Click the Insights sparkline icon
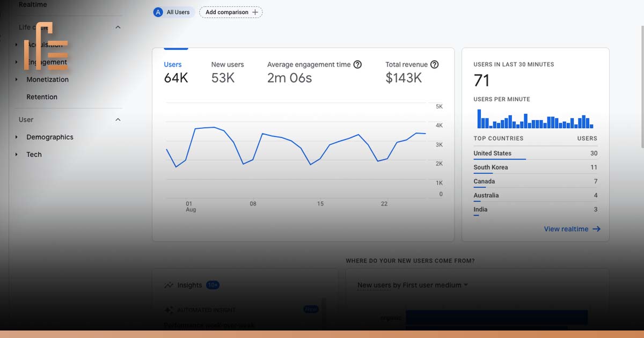Viewport: 644px width, 338px height. point(169,285)
